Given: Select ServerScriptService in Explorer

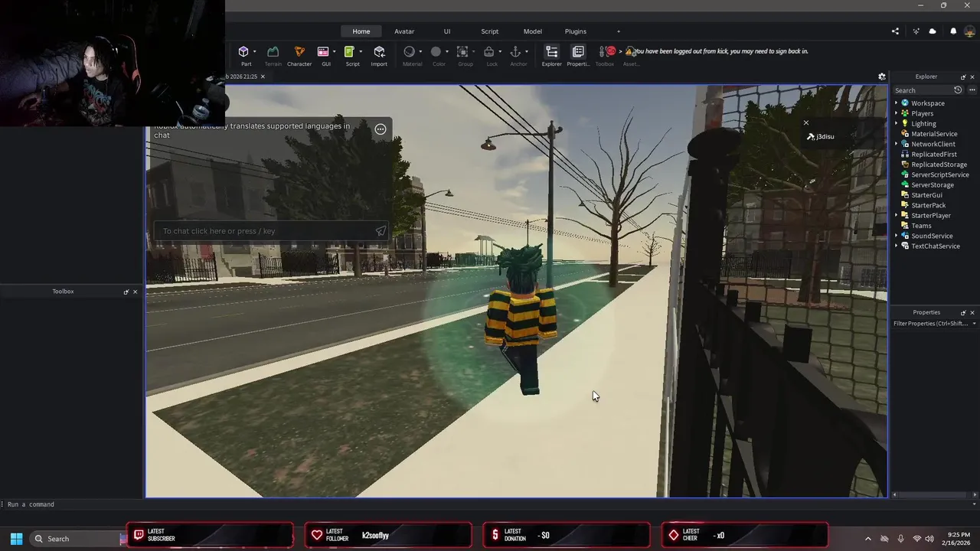Looking at the screenshot, I should (x=939, y=174).
